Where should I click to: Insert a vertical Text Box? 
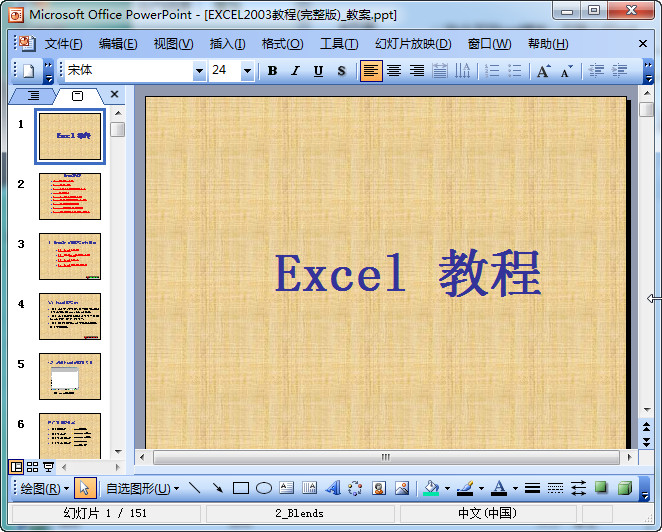pyautogui.click(x=309, y=489)
